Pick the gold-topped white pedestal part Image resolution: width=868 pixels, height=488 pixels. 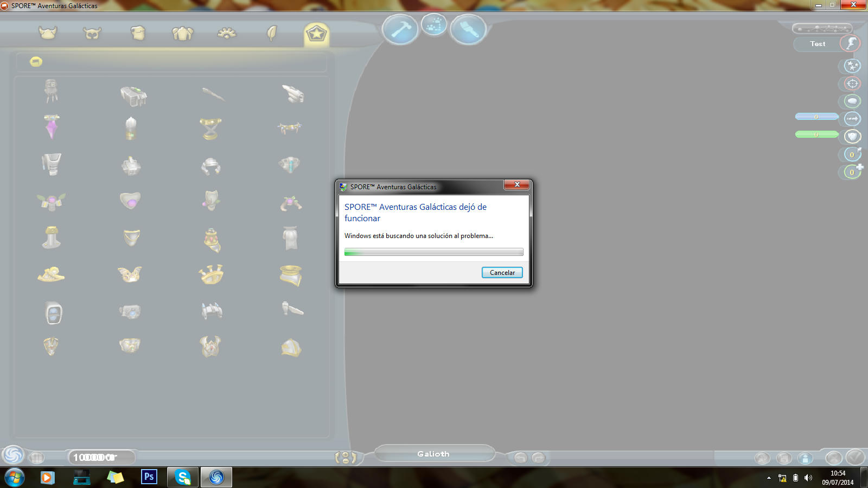[x=51, y=237]
